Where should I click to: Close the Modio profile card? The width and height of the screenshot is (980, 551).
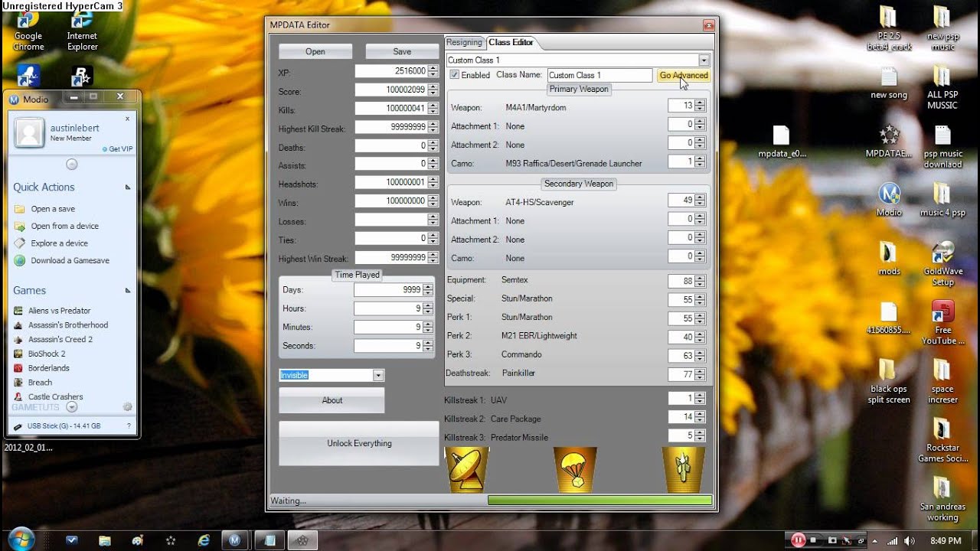click(x=128, y=119)
